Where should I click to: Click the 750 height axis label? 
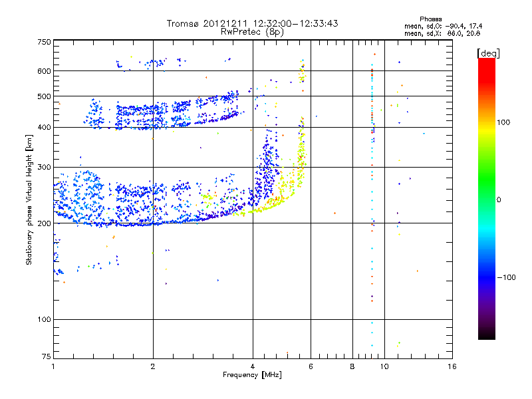coord(44,42)
